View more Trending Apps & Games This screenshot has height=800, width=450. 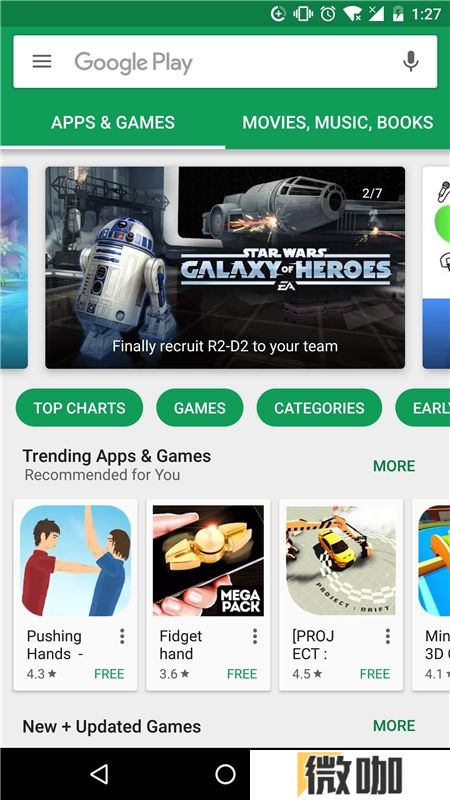point(394,466)
